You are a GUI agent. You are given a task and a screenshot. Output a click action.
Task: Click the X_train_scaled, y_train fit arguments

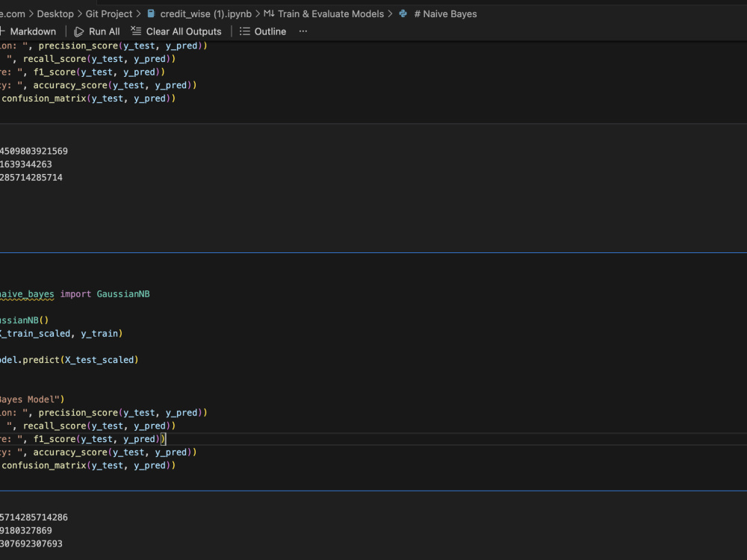(x=59, y=333)
